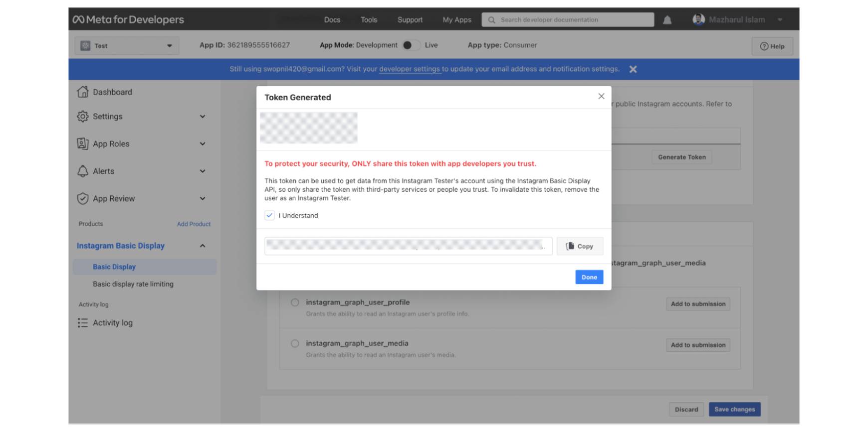Select Basic Display in sidebar

[145, 267]
